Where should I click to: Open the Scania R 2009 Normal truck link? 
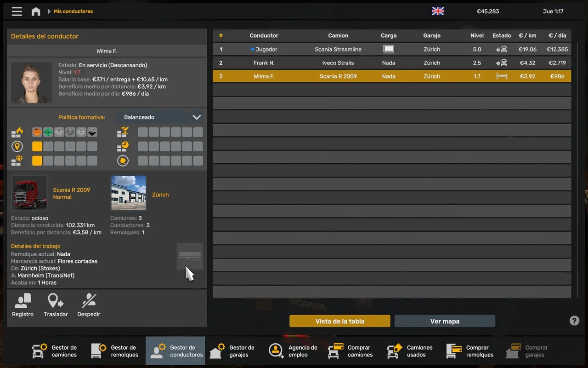coord(72,193)
